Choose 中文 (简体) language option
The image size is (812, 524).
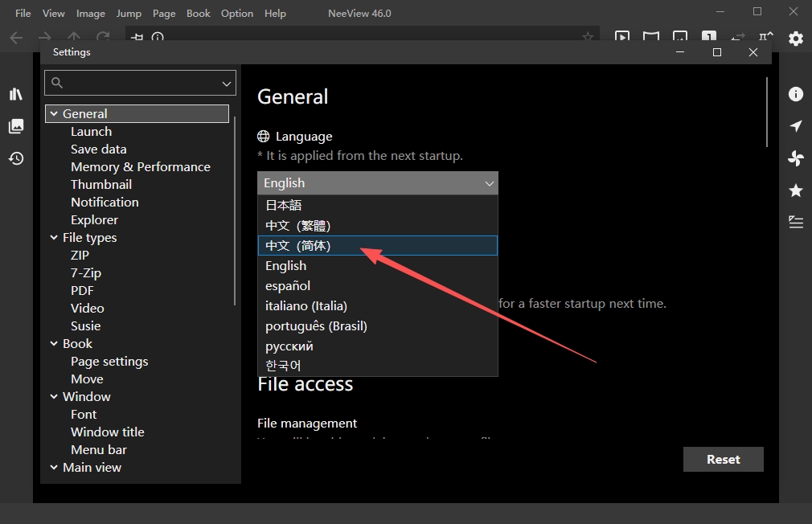(x=378, y=245)
